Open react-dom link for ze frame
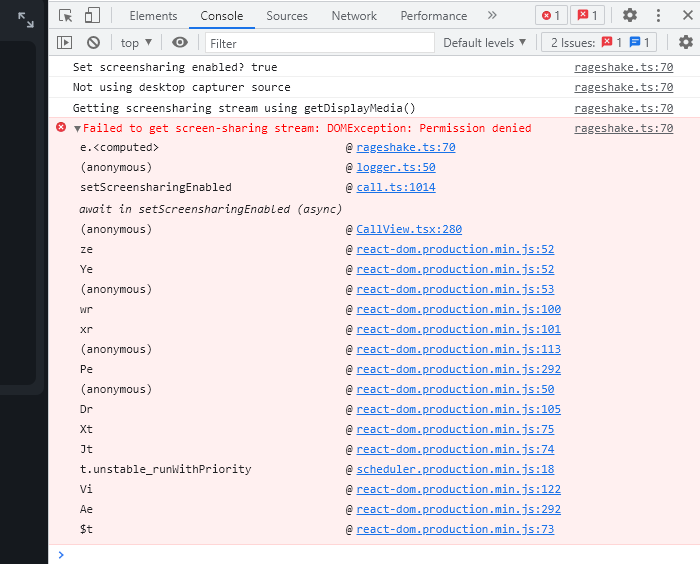Viewport: 700px width, 564px height. coord(455,250)
